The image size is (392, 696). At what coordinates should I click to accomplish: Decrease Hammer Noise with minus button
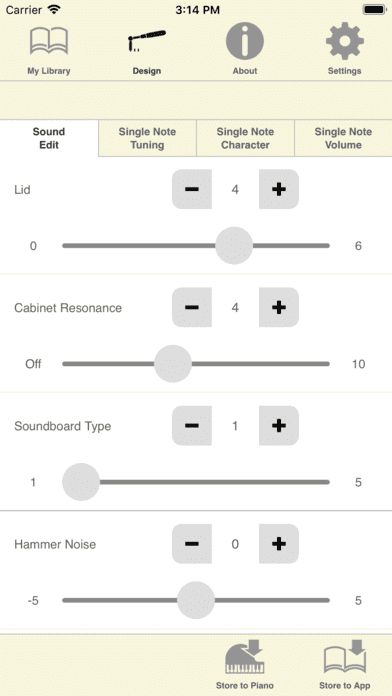click(192, 544)
